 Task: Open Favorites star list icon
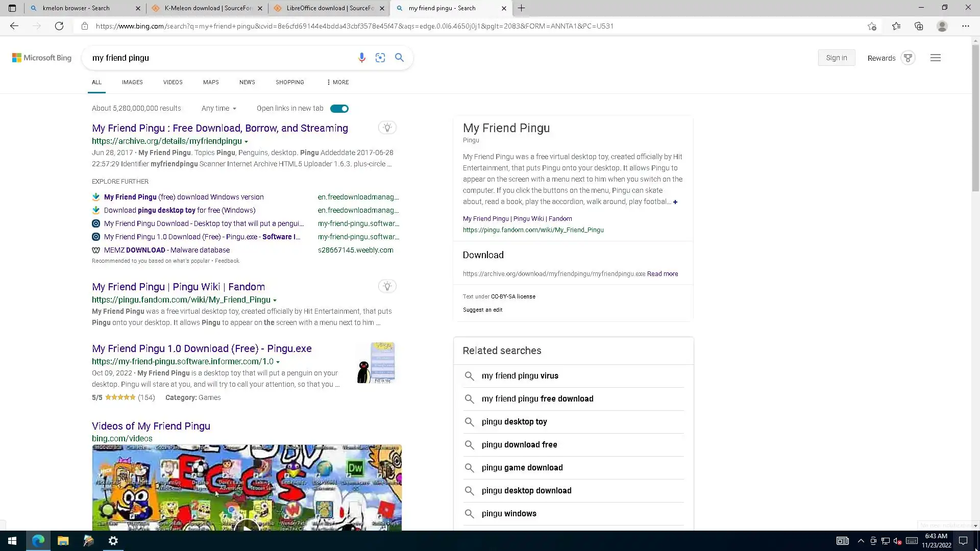coord(896,26)
